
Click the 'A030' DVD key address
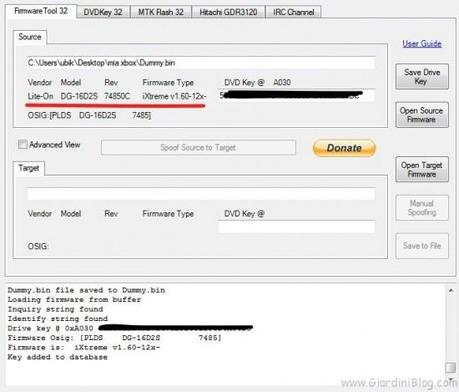(x=282, y=82)
